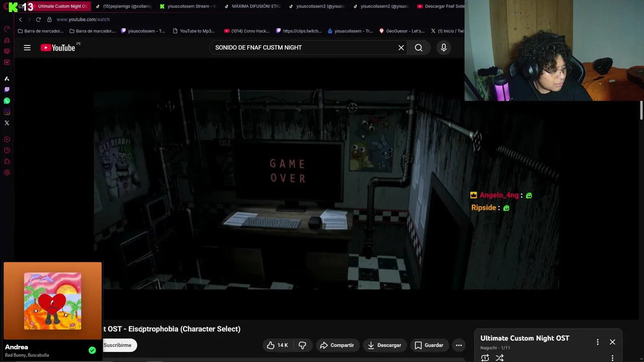644x362 pixels.
Task: Run search with the magnifier button
Action: pos(419,48)
